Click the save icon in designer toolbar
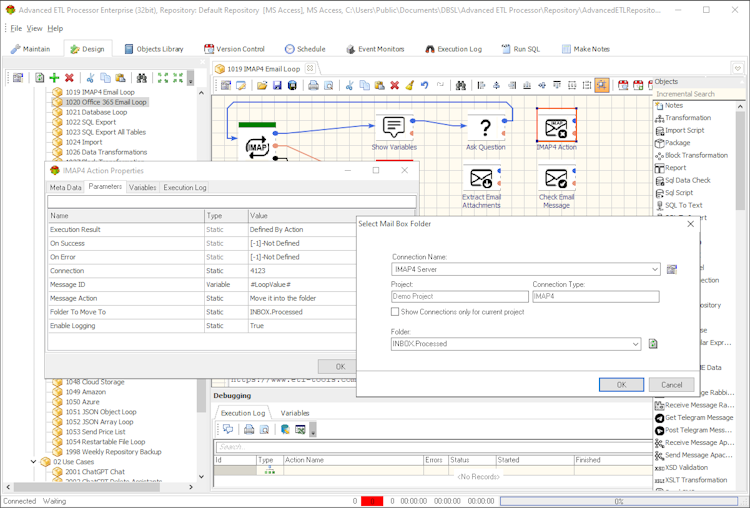Viewport: 750px width, 508px height. (x=277, y=86)
